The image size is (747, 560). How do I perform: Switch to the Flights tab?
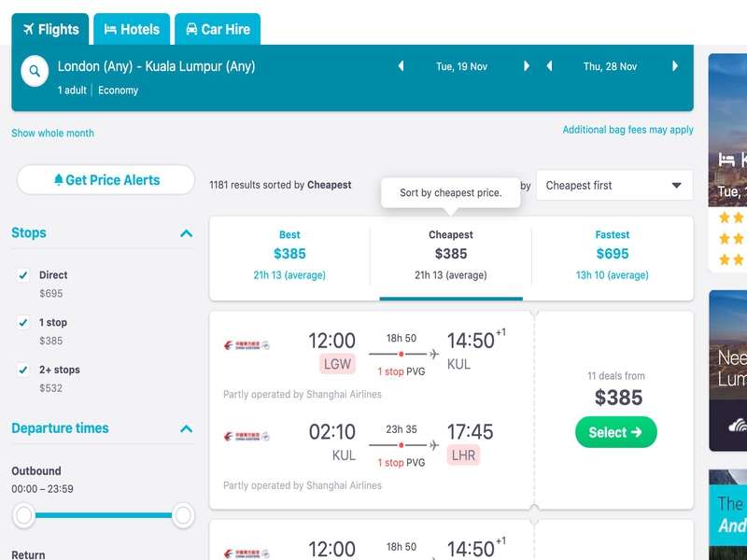click(50, 30)
